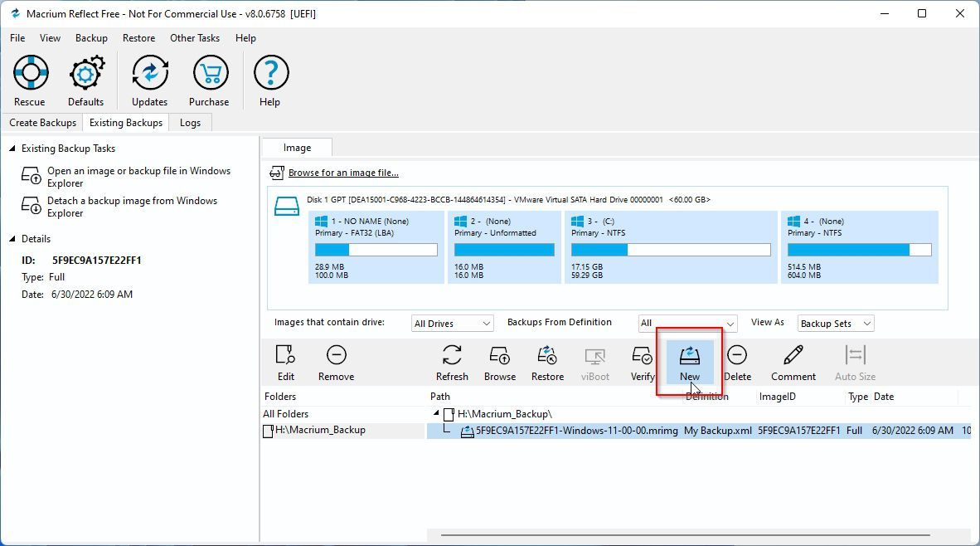
Task: Refresh the backup list
Action: [452, 363]
